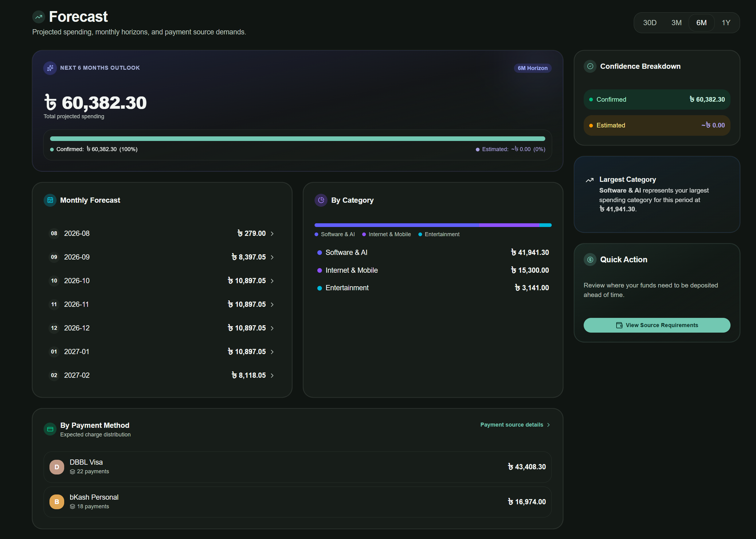Click the ৳ 279.00 amount
756x539 pixels.
point(252,233)
